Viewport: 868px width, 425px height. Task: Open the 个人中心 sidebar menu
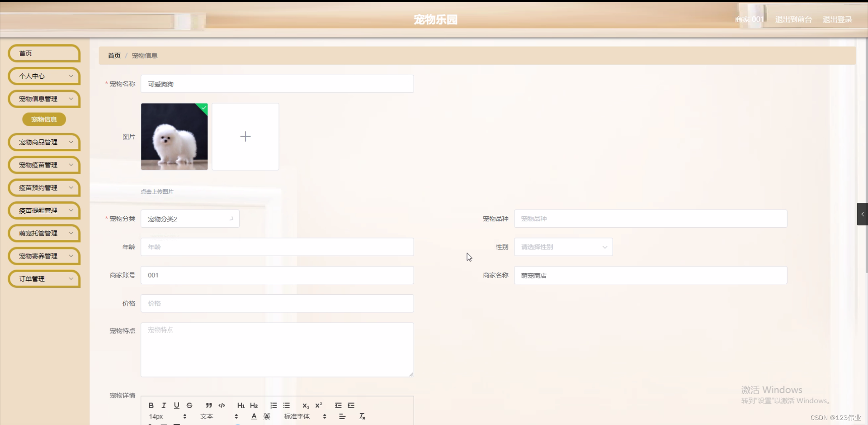click(x=44, y=76)
